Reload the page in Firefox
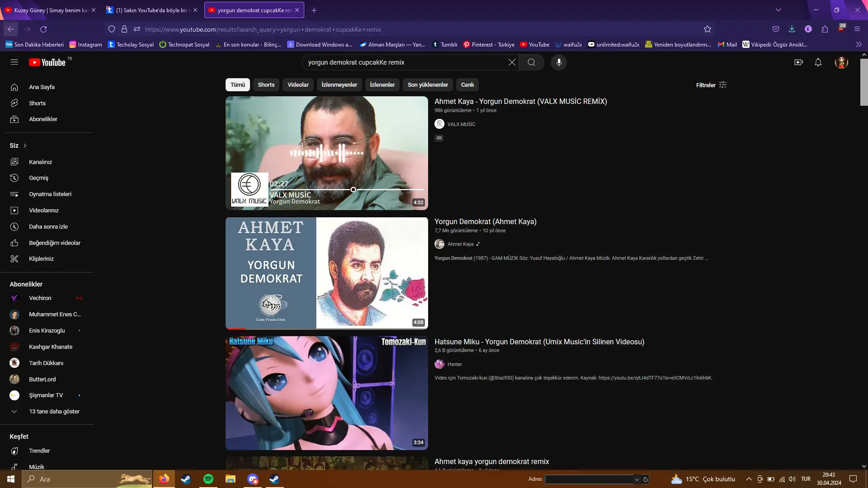The width and height of the screenshot is (868, 488). tap(43, 29)
